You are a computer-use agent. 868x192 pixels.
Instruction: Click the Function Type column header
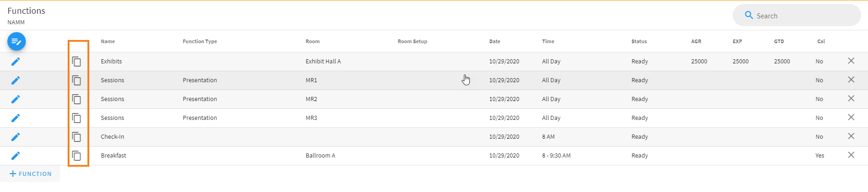pos(200,41)
